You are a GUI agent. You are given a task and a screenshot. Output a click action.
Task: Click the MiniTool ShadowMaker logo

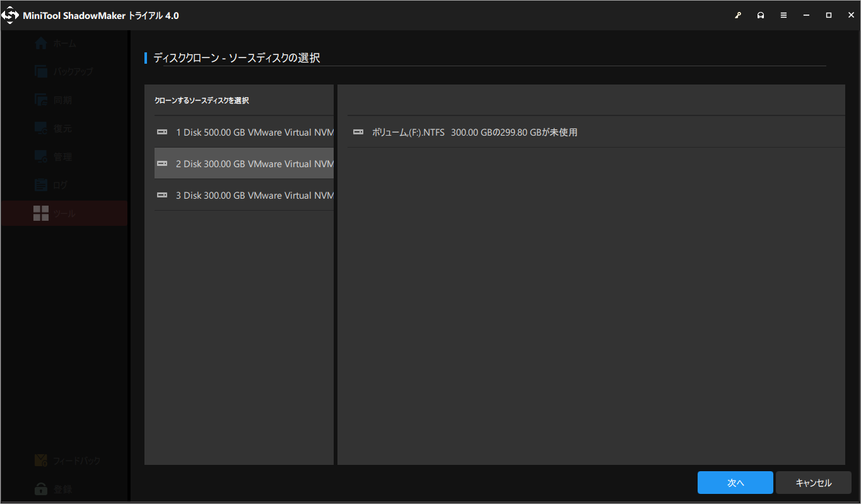[11, 15]
